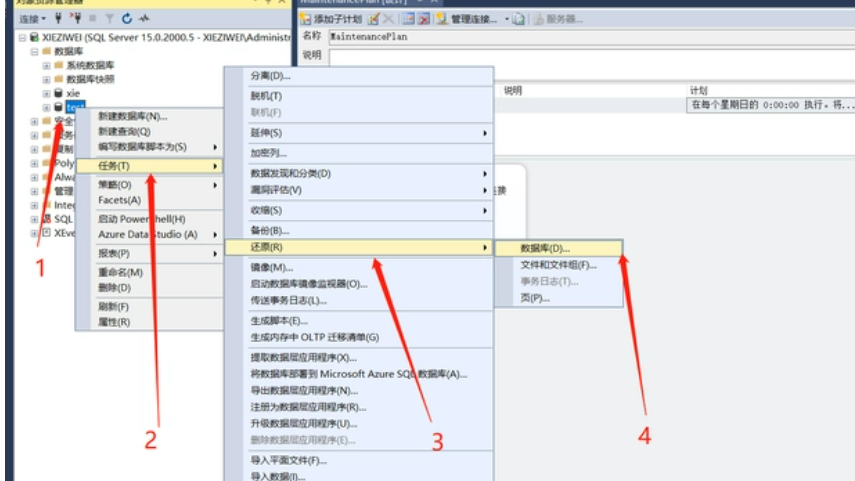Click the 管理连接 toolbar button

point(468,19)
